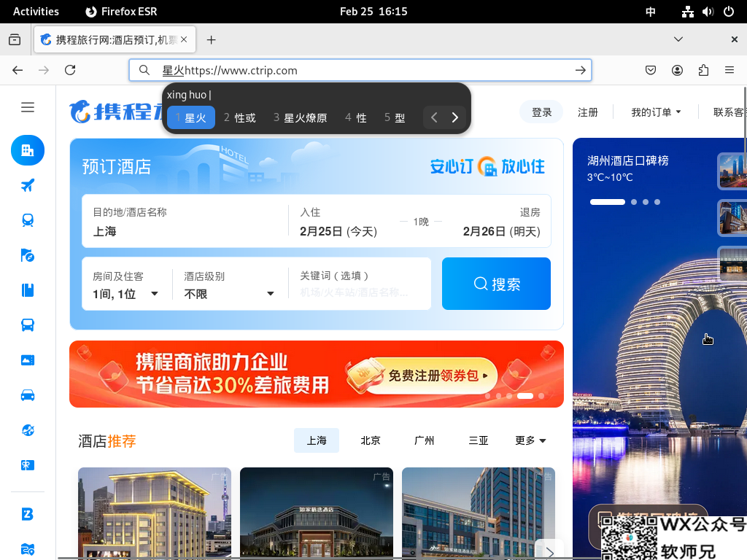Open the input method indicator in top bar
The width and height of the screenshot is (747, 560).
(650, 12)
